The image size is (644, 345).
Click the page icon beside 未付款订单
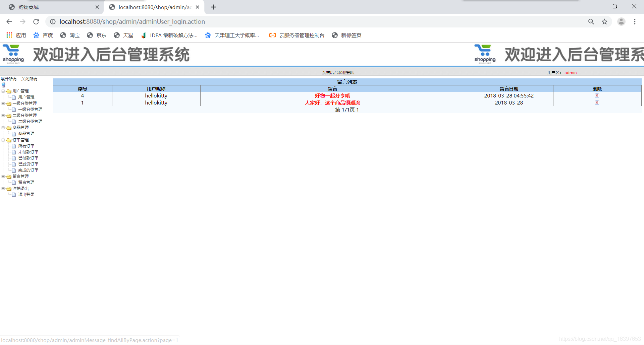tap(14, 152)
